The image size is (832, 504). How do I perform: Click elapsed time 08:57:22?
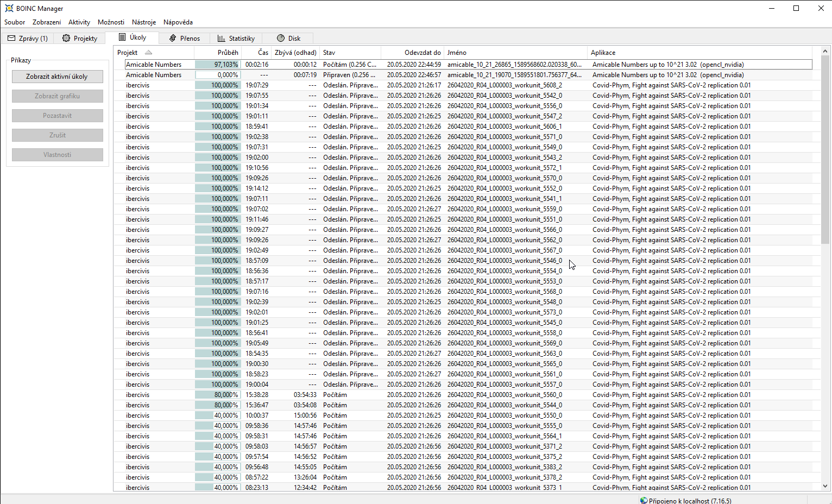(257, 477)
